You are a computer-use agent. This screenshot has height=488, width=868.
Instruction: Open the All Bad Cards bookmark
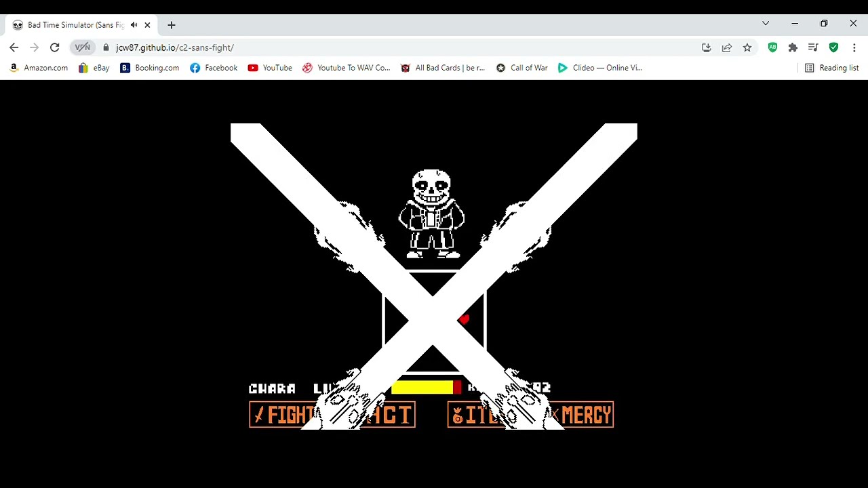443,68
